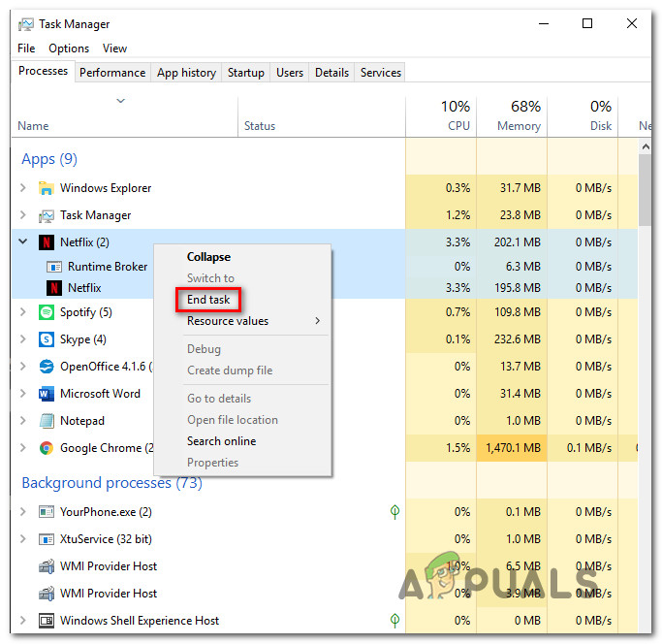Click the Apps (9) group heading
662x644 pixels.
[49, 159]
